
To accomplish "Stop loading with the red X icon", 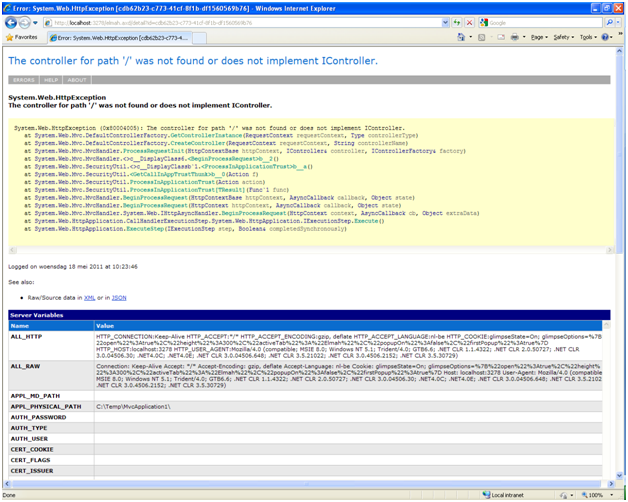I will click(x=469, y=23).
